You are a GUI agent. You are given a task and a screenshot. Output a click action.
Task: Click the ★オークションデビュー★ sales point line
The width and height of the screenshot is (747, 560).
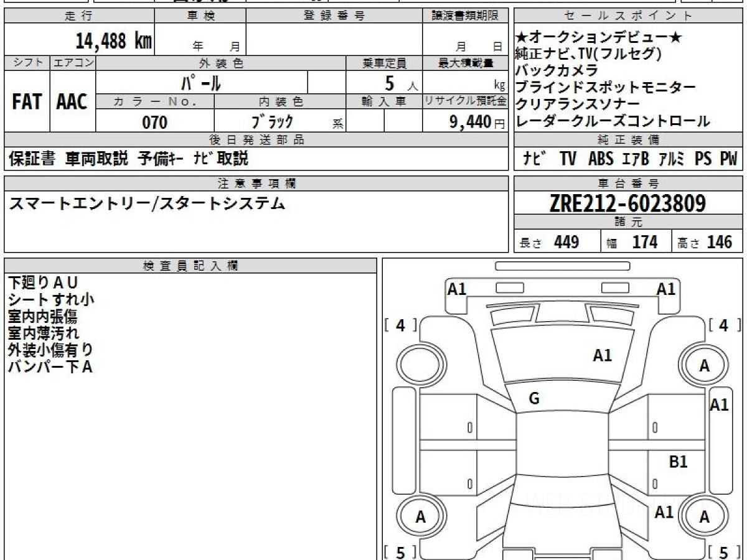point(599,37)
